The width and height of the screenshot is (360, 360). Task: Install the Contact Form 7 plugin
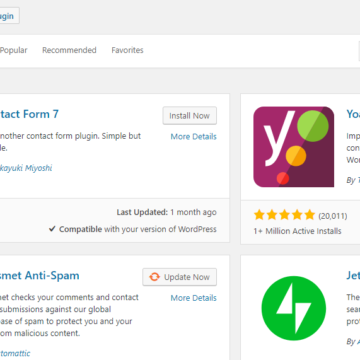(190, 116)
